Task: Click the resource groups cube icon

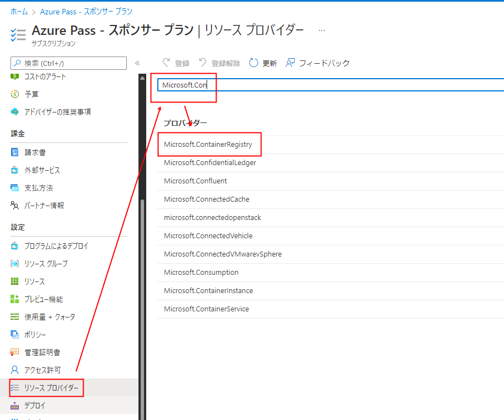Action: [x=14, y=264]
